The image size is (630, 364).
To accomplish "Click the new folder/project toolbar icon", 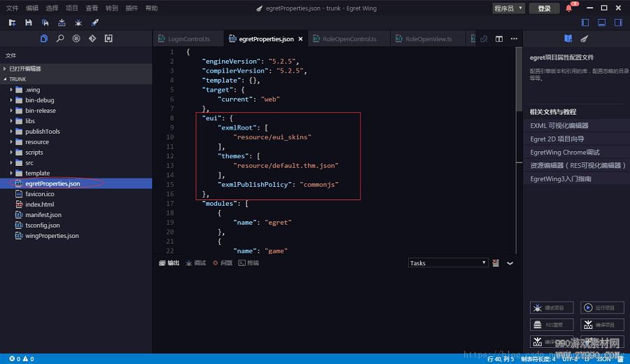I will pos(12,23).
